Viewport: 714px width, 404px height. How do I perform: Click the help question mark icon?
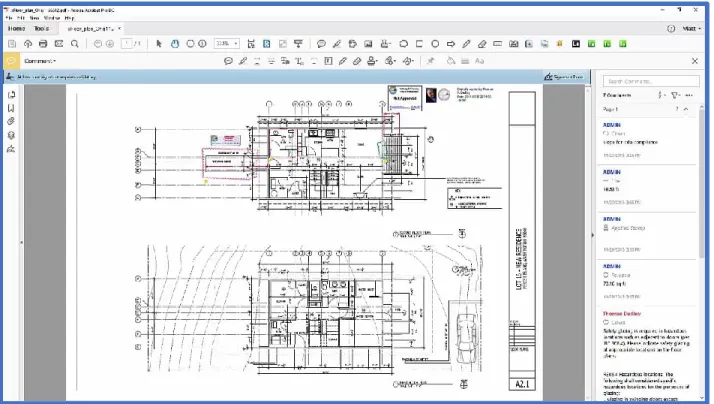coord(671,28)
